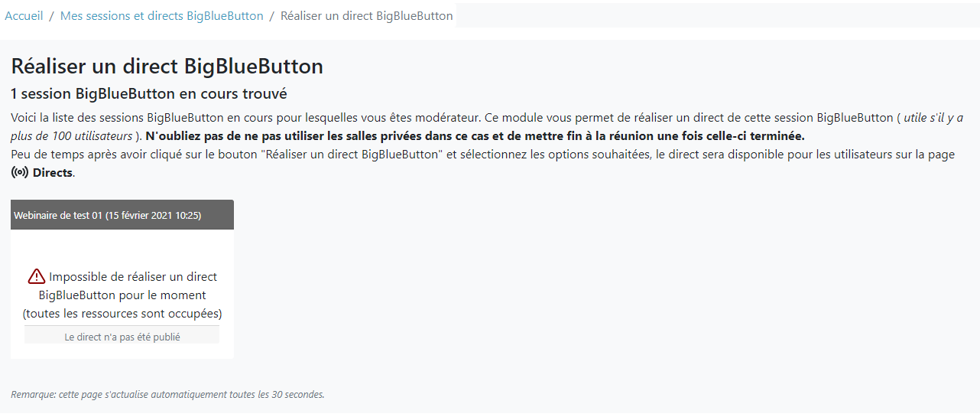980x417 pixels.
Task: Click the broadcast icon beside Directs
Action: coord(20,172)
